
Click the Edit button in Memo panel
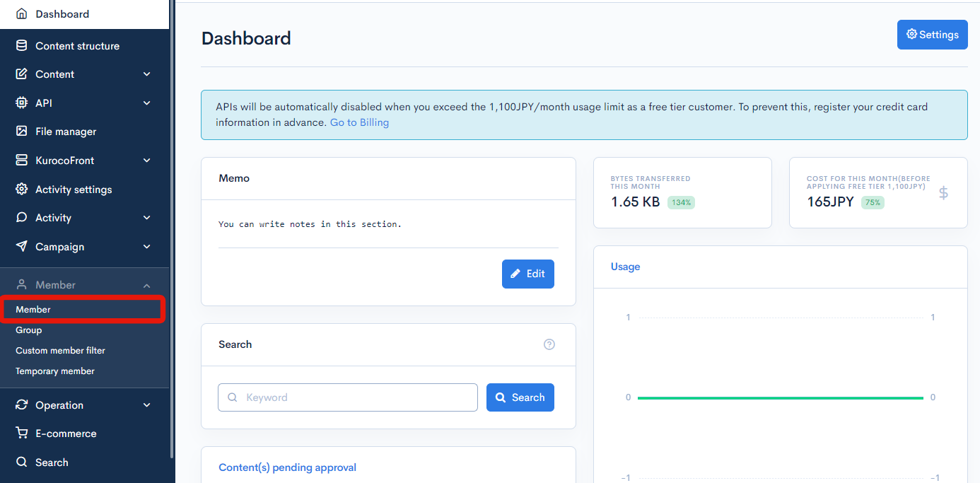point(527,274)
